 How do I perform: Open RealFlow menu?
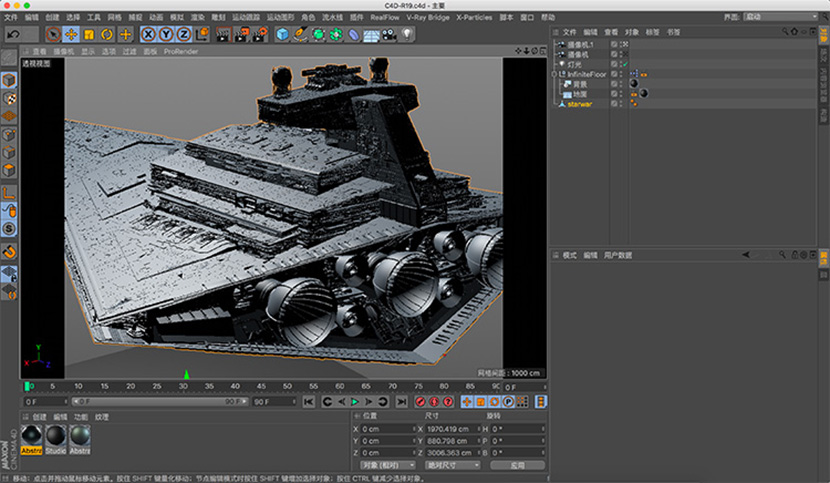385,17
